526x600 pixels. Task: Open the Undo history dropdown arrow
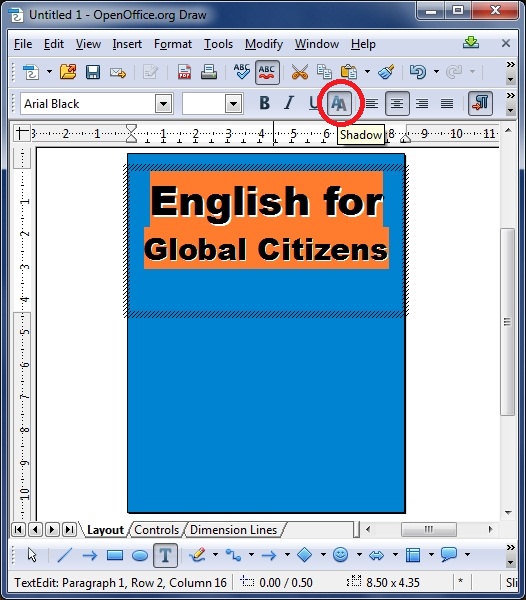[436, 72]
